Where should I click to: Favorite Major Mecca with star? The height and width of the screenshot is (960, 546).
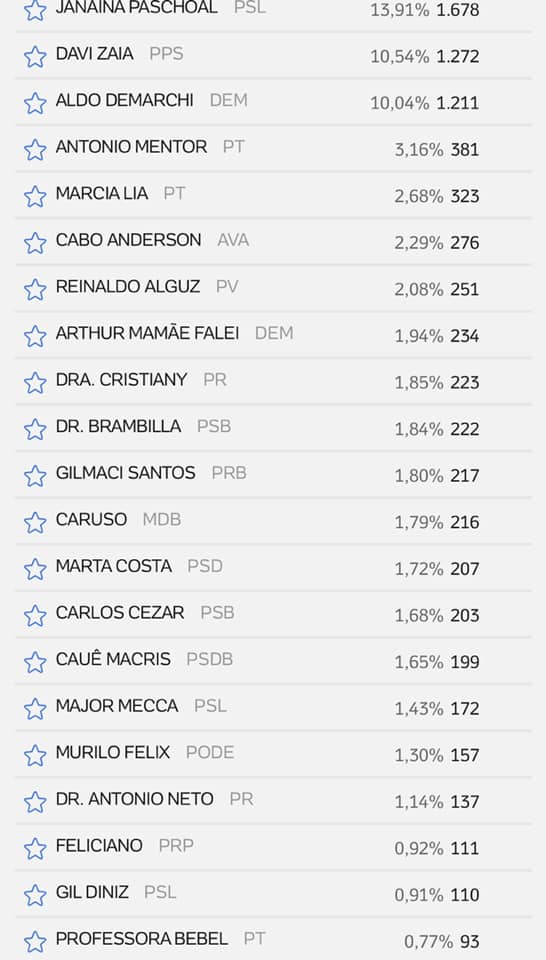(x=35, y=708)
